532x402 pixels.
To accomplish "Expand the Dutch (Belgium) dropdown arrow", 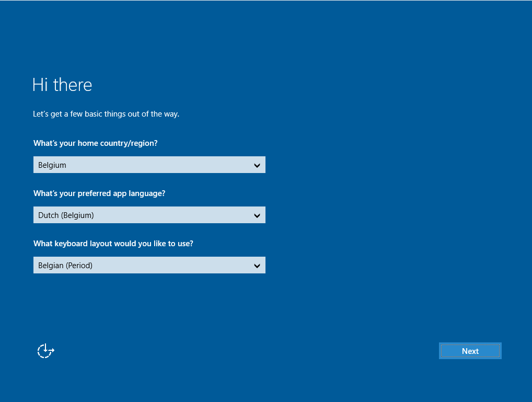I will (x=257, y=215).
